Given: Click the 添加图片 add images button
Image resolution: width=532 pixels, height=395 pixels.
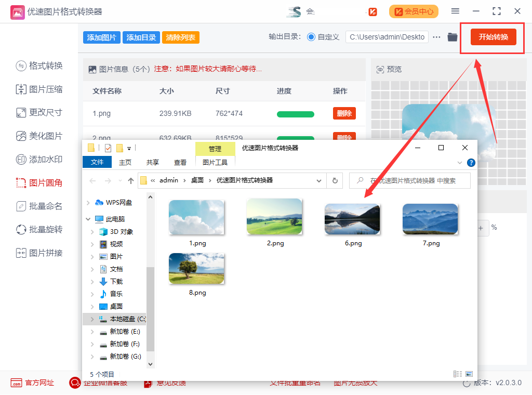Looking at the screenshot, I should point(101,37).
